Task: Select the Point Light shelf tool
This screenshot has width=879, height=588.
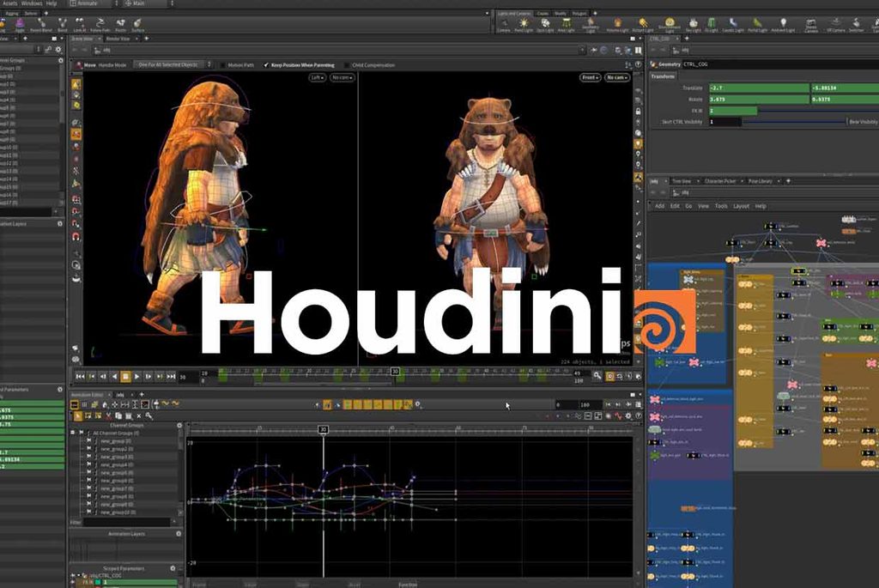Action: 524,25
